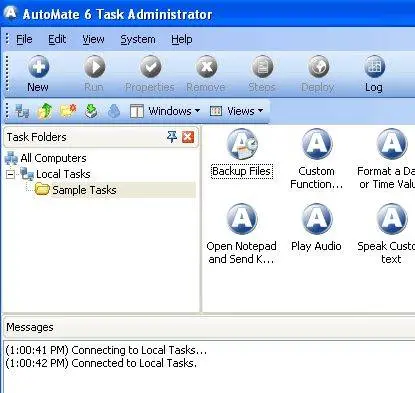Click the AutoMate application icon in the title bar
Screen dimensions: 415x393
[x=10, y=13]
